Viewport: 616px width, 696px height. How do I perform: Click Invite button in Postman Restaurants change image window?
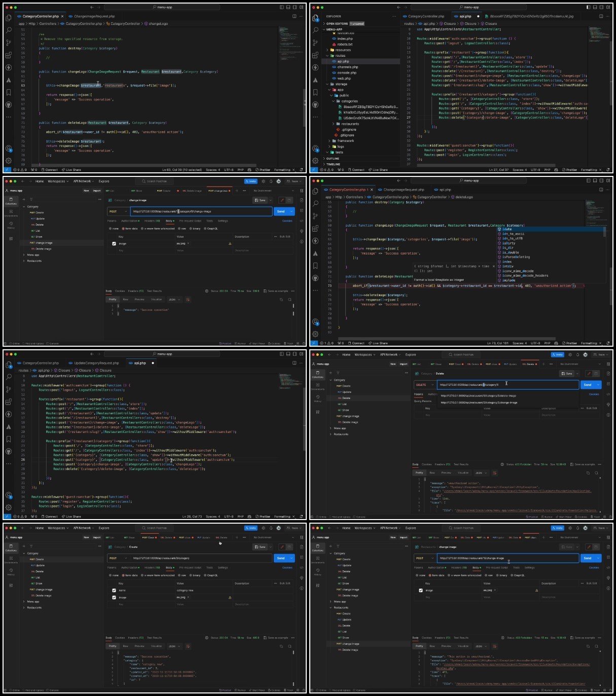coord(557,528)
